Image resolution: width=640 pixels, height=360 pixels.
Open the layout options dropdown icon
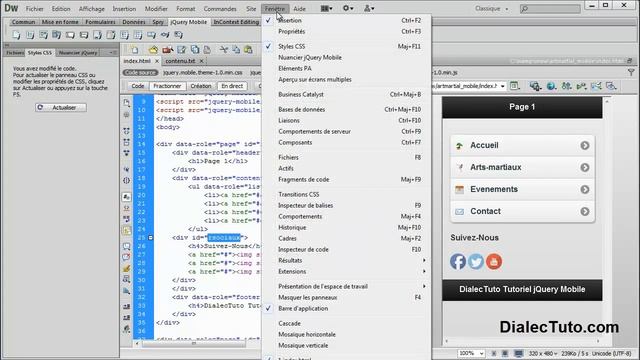327,8
